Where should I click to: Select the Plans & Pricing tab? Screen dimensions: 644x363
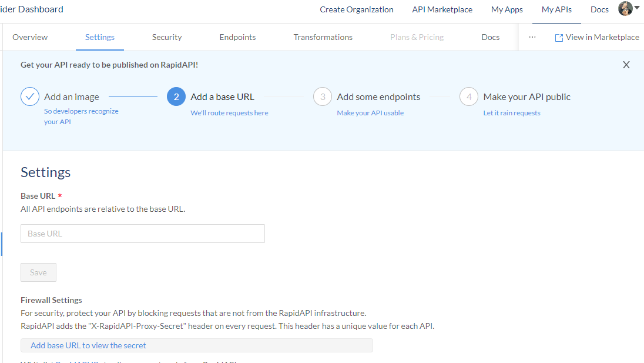[417, 37]
